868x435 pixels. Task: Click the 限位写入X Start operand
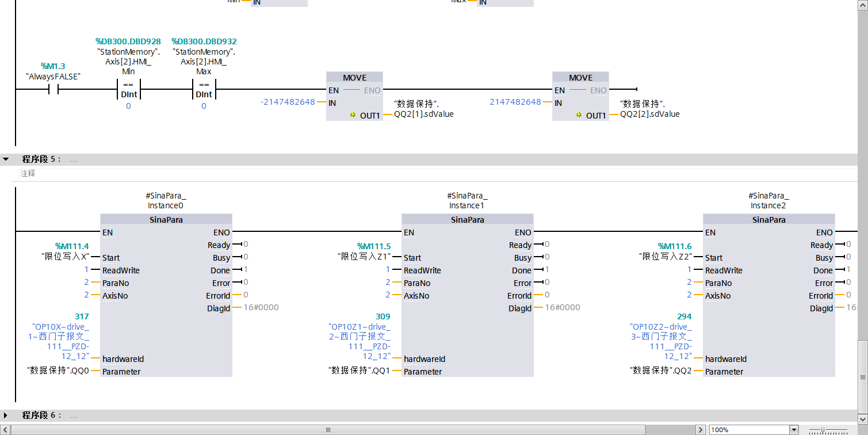click(65, 257)
